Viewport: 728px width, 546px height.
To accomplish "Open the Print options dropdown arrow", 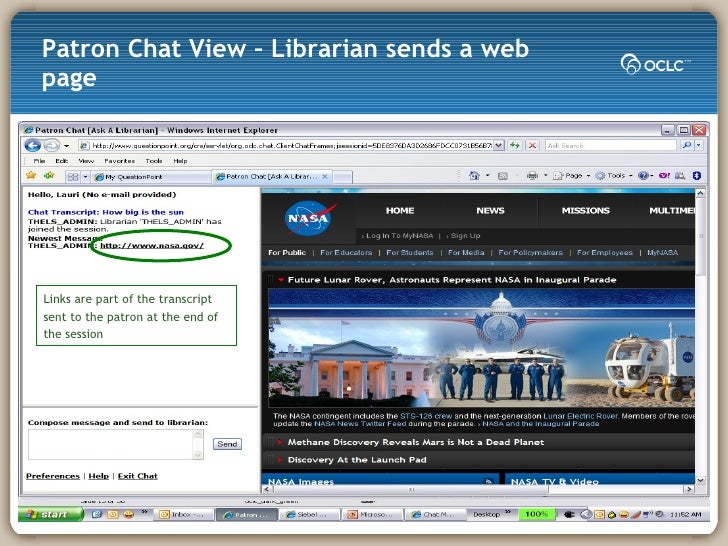I will point(546,176).
